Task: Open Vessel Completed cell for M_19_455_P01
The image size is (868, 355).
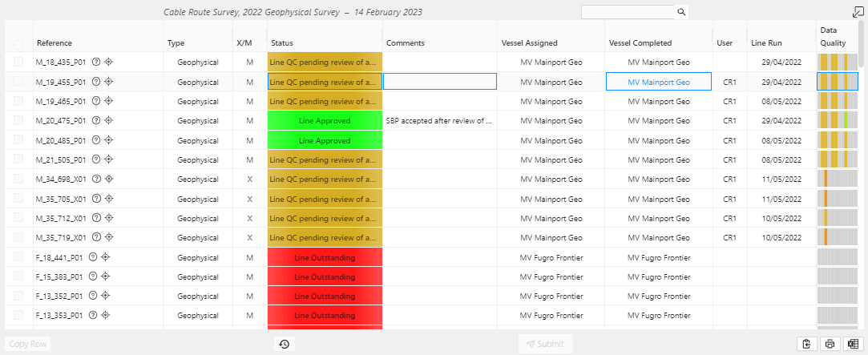Action: 659,82
